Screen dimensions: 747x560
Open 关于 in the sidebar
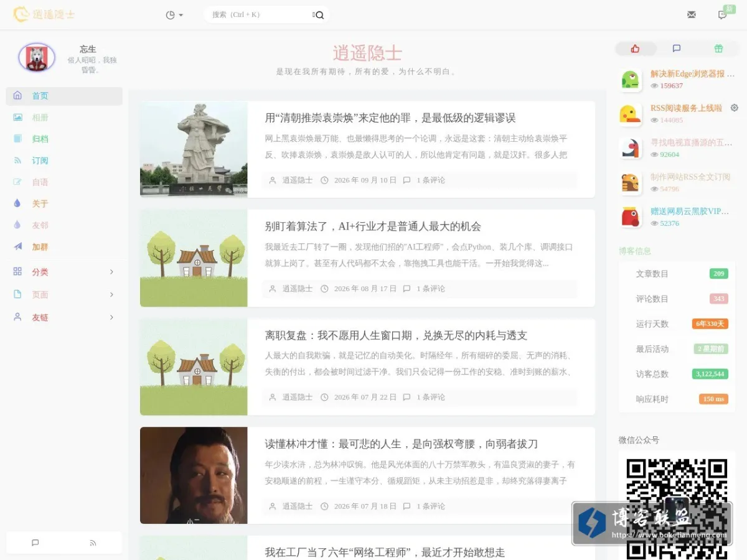coord(40,204)
